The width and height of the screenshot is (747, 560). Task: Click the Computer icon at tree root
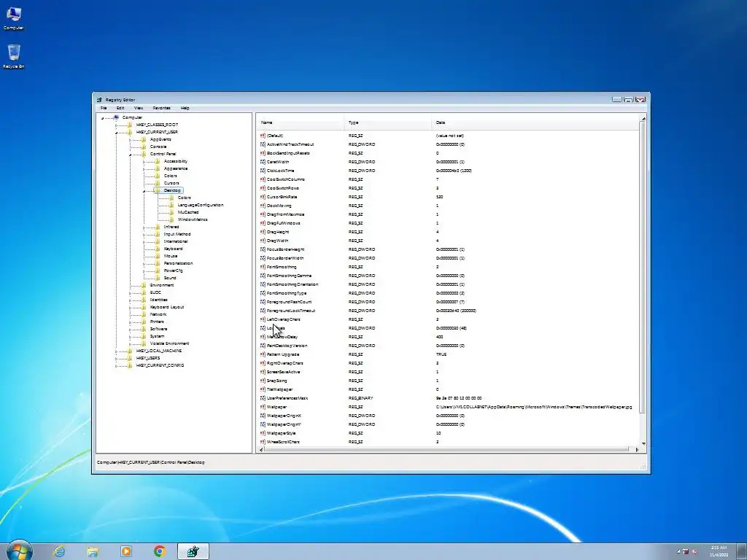(x=116, y=117)
